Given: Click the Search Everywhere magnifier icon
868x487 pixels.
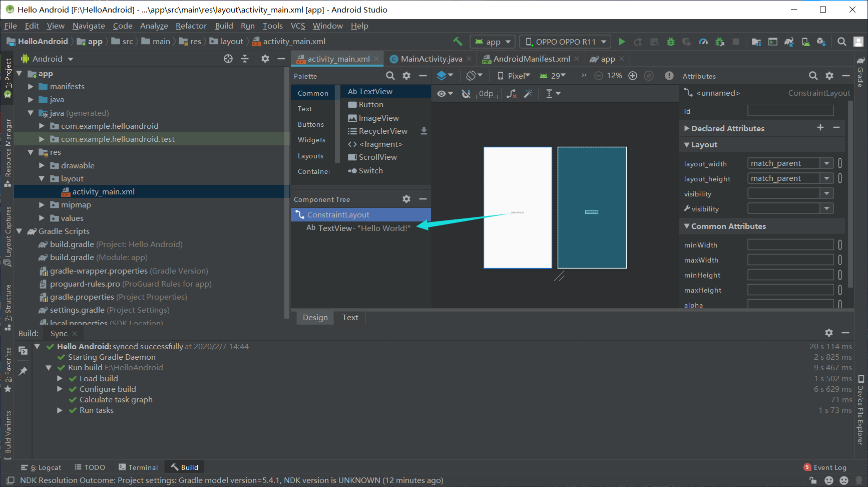Looking at the screenshot, I should point(842,42).
